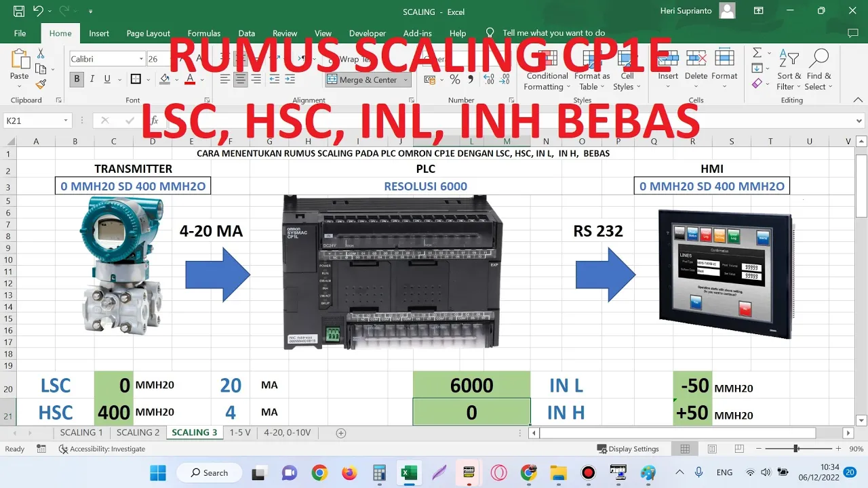Open the File tab
868x488 pixels.
pos(20,33)
